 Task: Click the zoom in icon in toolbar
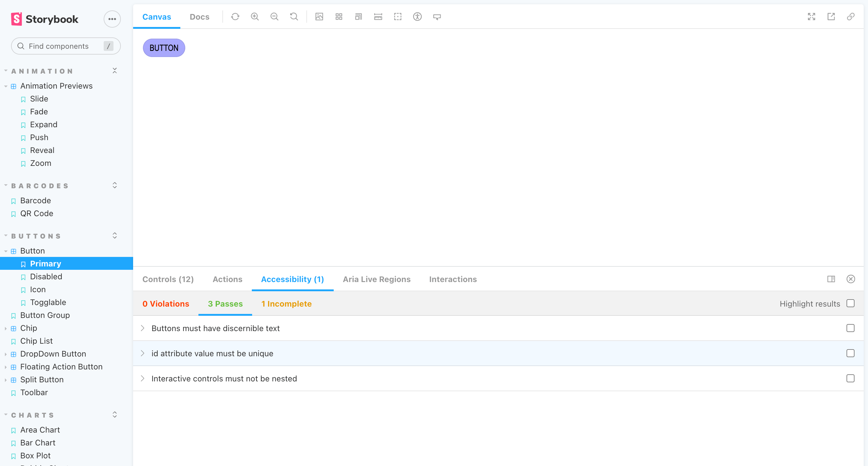[x=255, y=17]
